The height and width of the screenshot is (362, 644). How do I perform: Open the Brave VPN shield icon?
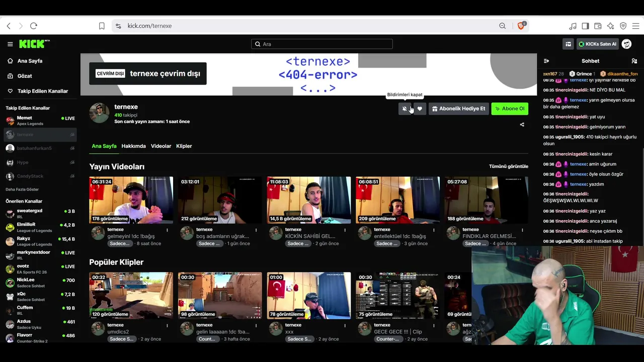[623, 26]
